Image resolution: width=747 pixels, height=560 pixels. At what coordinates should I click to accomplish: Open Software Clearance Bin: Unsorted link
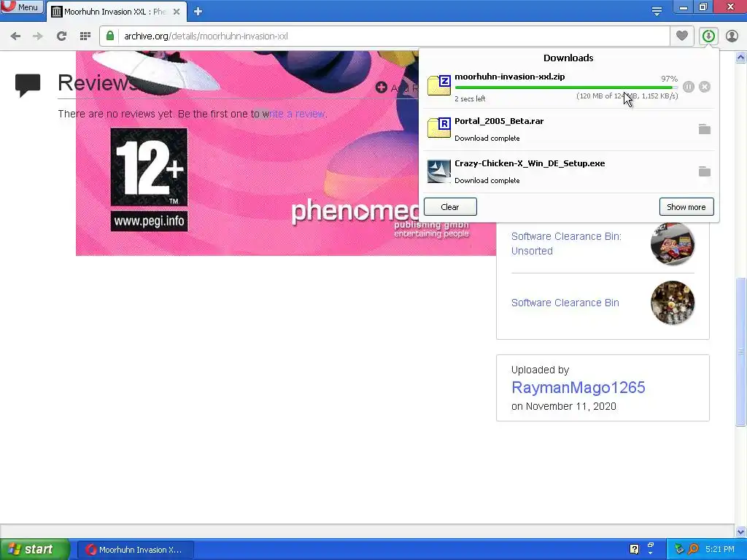[566, 244]
